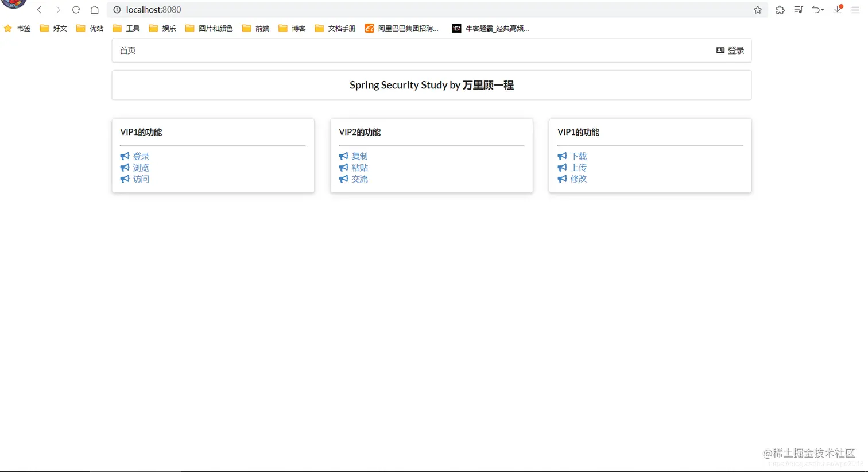Click the 牛客 black logo icon in bookmarks
Viewport: 868px width, 472px height.
(x=456, y=28)
